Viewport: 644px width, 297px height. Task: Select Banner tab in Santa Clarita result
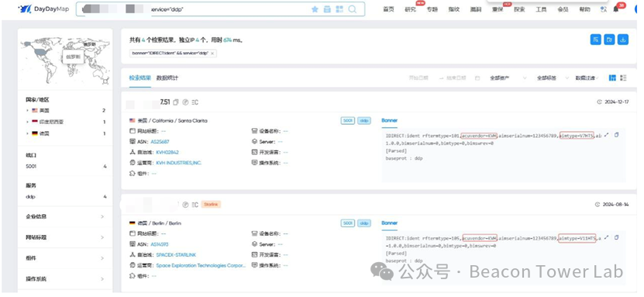coord(389,120)
